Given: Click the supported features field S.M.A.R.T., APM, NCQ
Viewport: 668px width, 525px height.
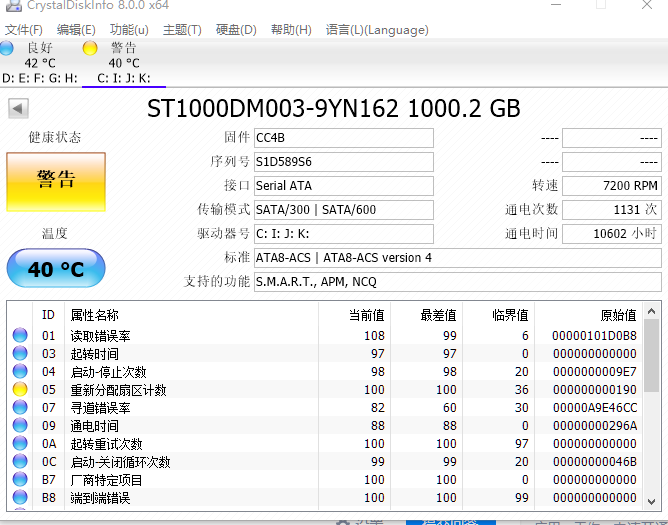Looking at the screenshot, I should (458, 282).
